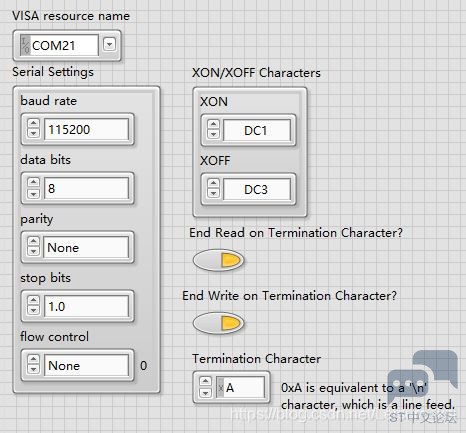The width and height of the screenshot is (466, 433).
Task: Open the stop bits 1.0 selector
Action: pos(86,306)
